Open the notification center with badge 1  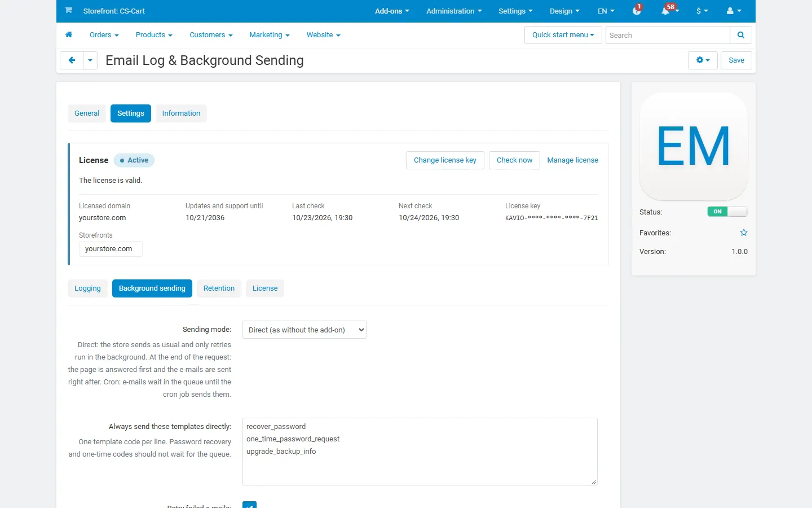pyautogui.click(x=637, y=10)
